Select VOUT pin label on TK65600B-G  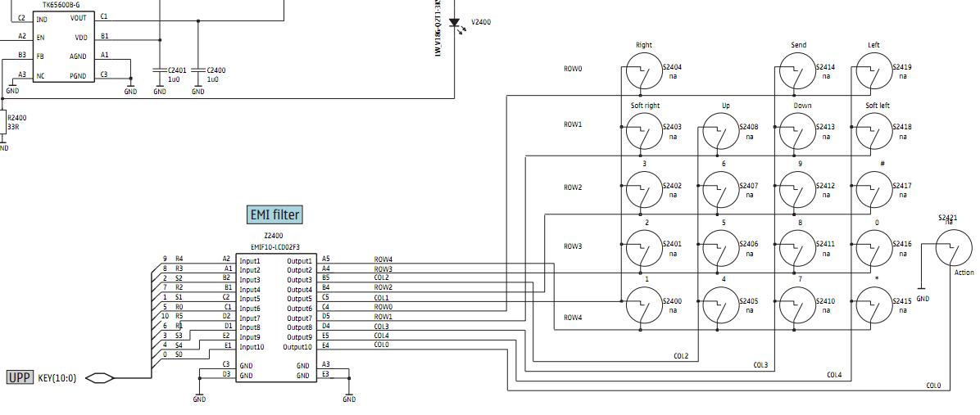pos(79,18)
